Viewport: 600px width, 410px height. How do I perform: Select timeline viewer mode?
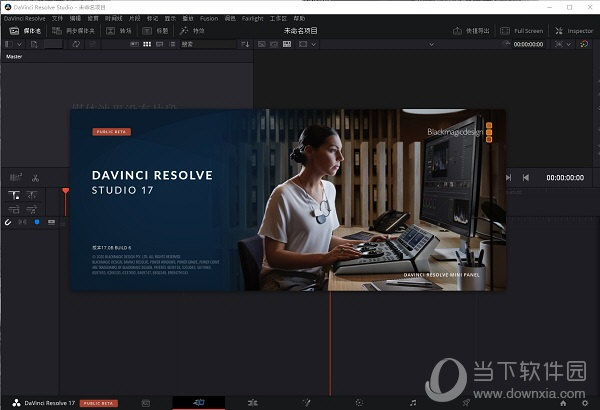point(287,44)
